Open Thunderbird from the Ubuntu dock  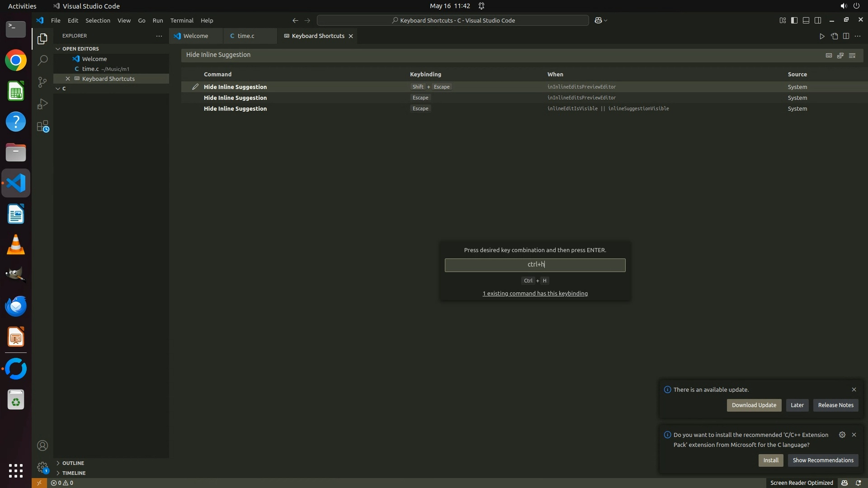pyautogui.click(x=16, y=306)
